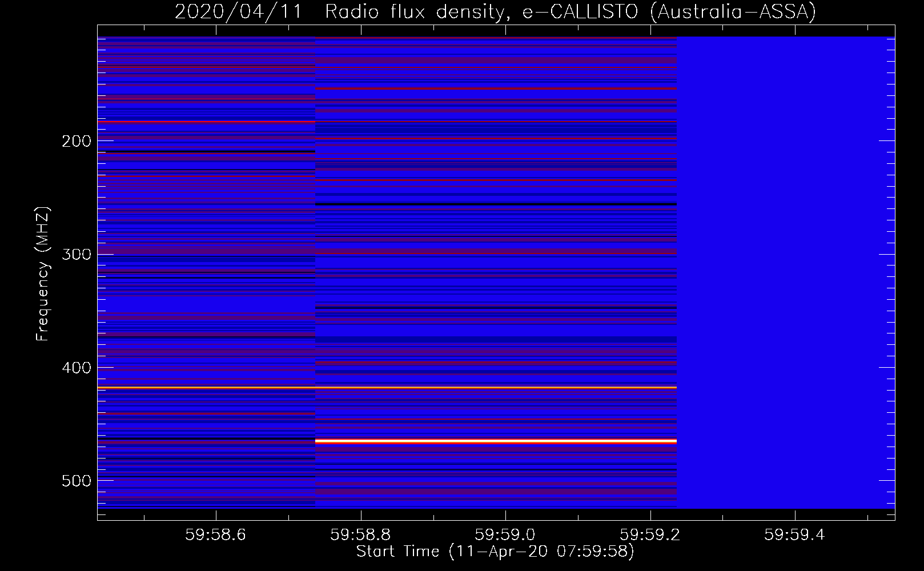Click the 59:59.4 time tick label

tap(794, 534)
